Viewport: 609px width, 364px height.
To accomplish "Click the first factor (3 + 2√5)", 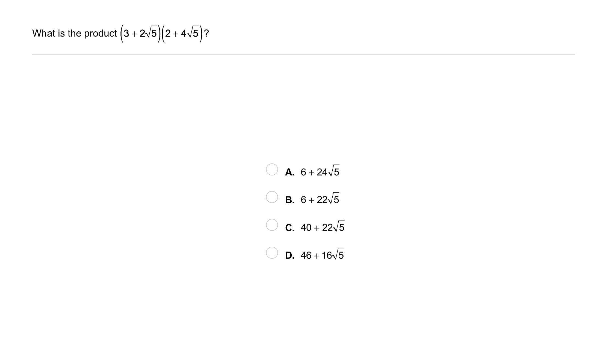I will click(140, 34).
